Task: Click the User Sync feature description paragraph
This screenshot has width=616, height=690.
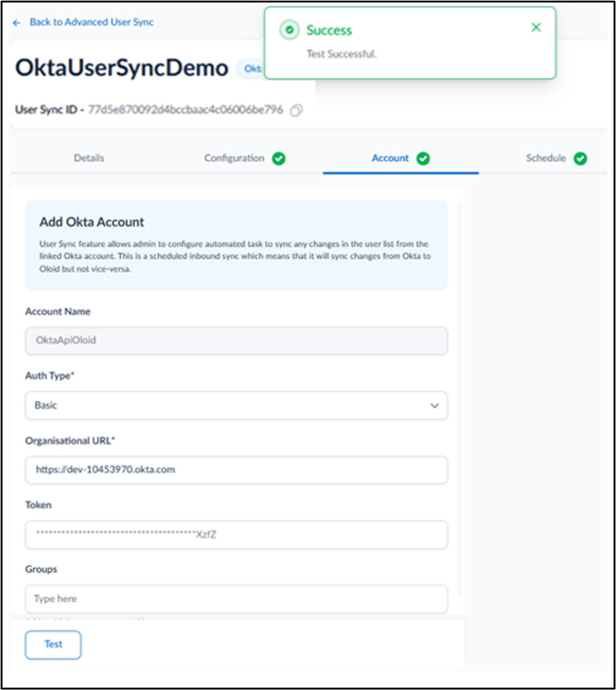Action: click(235, 256)
